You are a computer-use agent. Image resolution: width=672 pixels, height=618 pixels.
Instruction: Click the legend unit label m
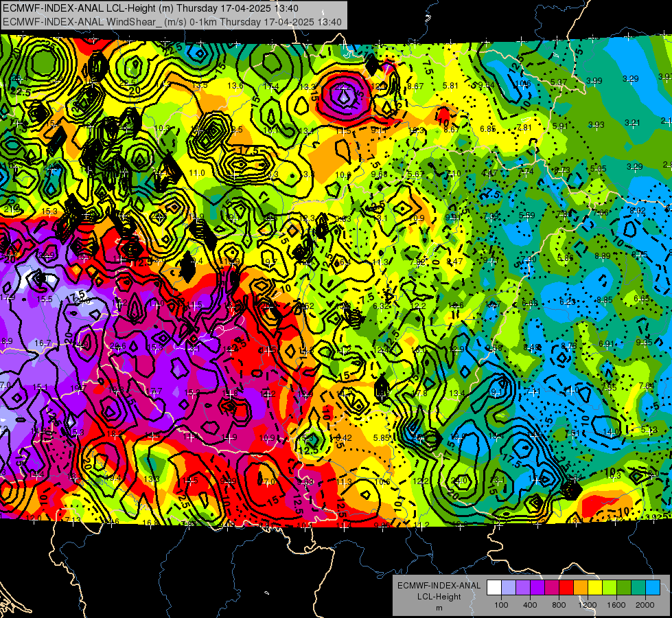coord(439,608)
